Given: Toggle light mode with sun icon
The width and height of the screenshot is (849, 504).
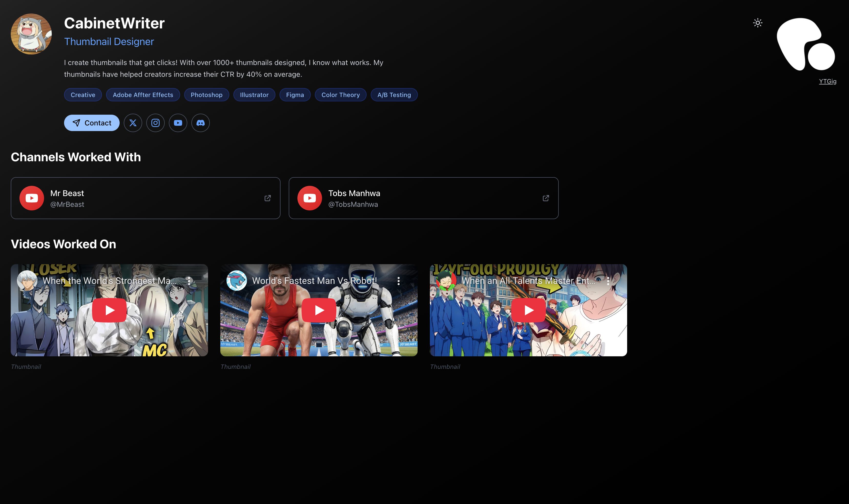Looking at the screenshot, I should 758,23.
